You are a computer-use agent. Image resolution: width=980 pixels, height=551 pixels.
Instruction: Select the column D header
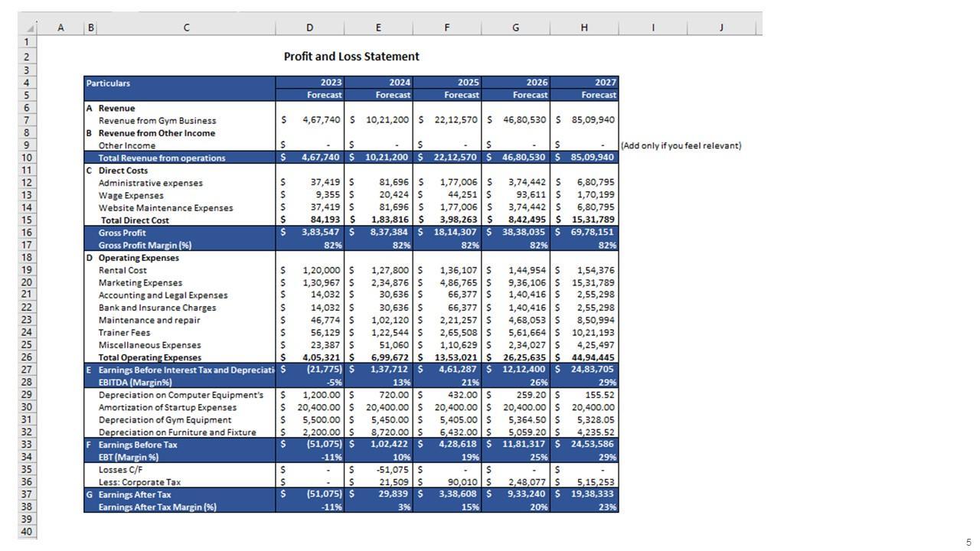click(x=309, y=28)
